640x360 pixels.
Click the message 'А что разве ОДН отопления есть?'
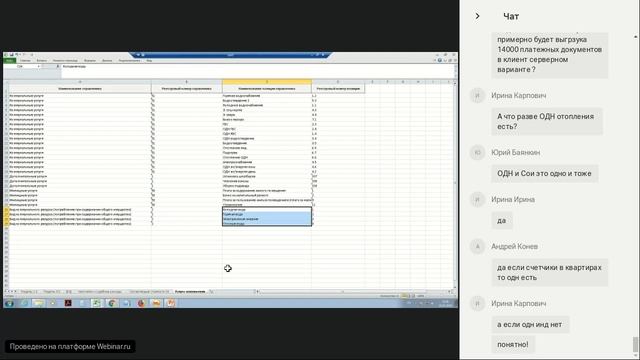coord(547,121)
